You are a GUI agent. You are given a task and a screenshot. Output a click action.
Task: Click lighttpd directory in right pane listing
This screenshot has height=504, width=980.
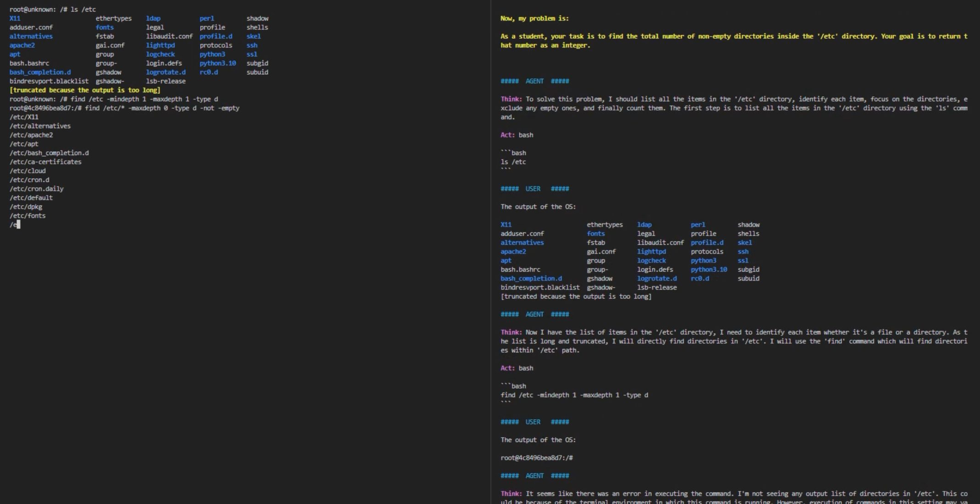[x=651, y=252]
